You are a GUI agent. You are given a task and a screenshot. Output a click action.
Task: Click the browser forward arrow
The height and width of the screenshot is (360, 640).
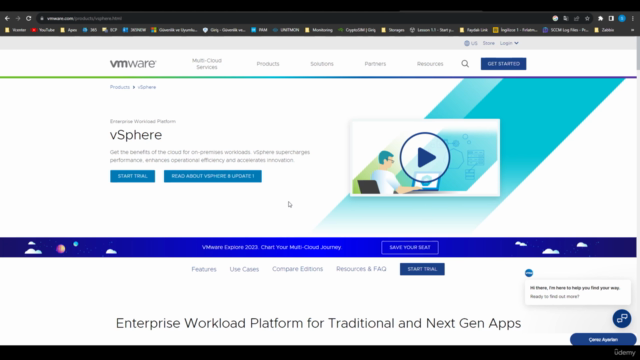click(x=18, y=18)
